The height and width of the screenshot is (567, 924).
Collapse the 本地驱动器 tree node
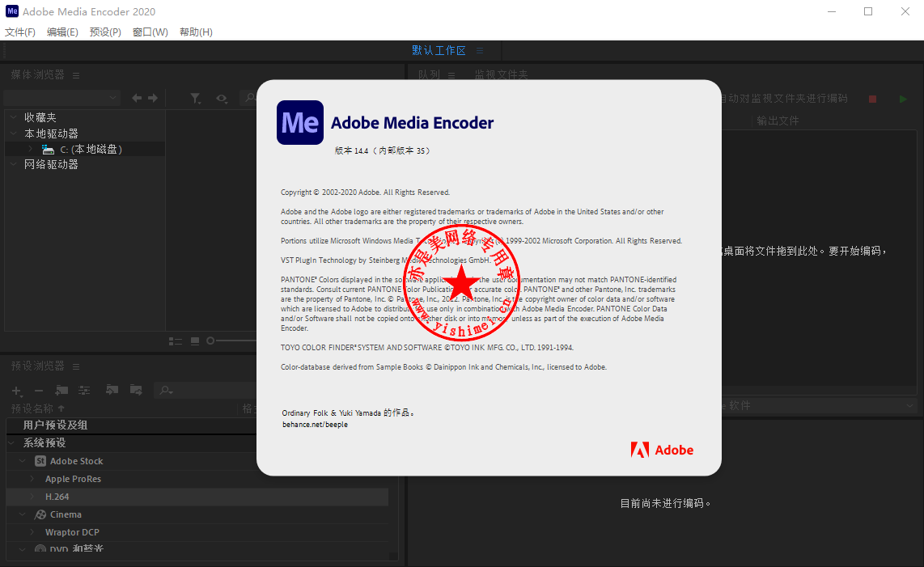[x=14, y=133]
